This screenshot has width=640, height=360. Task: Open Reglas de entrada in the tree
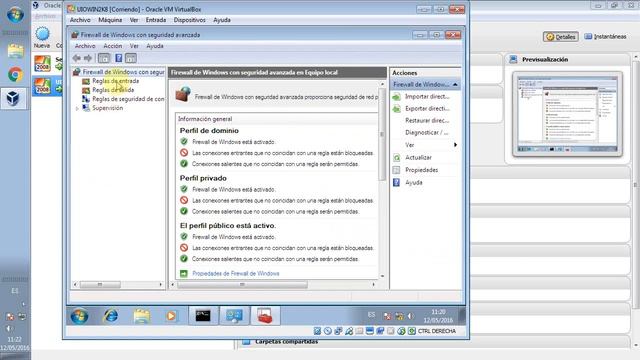coord(116,81)
